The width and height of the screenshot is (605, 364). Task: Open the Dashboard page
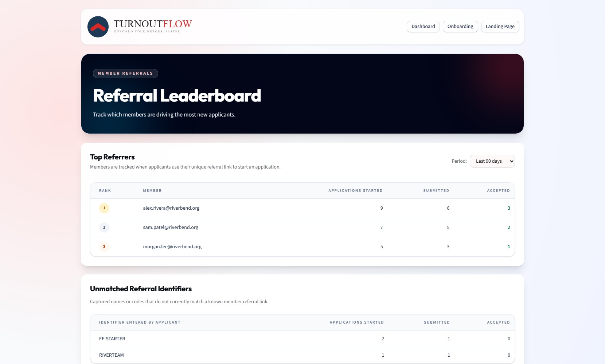tap(423, 27)
